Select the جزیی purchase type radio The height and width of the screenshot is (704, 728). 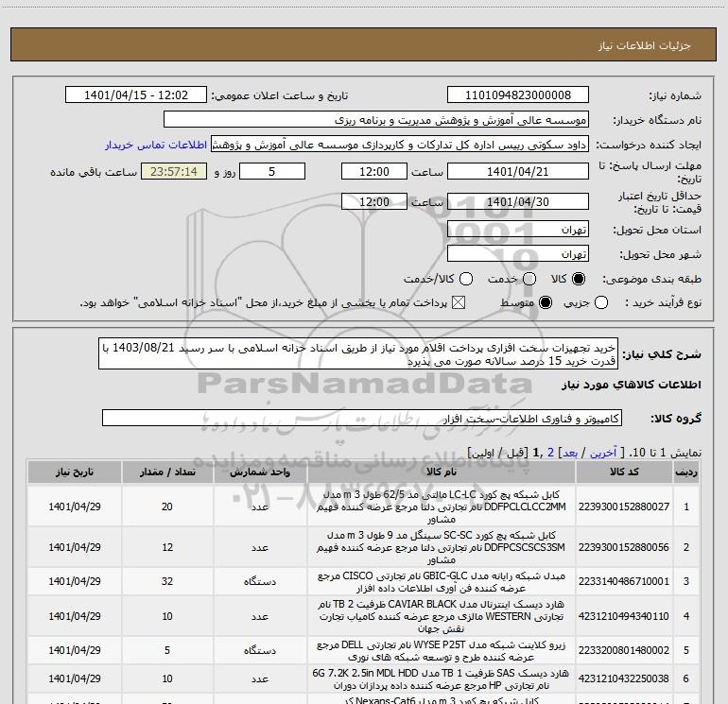601,303
